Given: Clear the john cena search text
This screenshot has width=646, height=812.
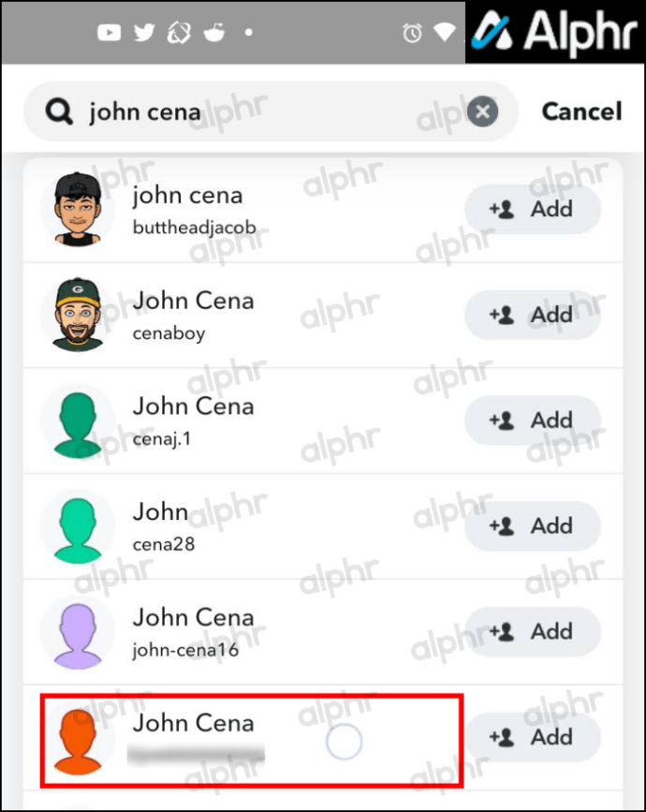Looking at the screenshot, I should [x=482, y=111].
